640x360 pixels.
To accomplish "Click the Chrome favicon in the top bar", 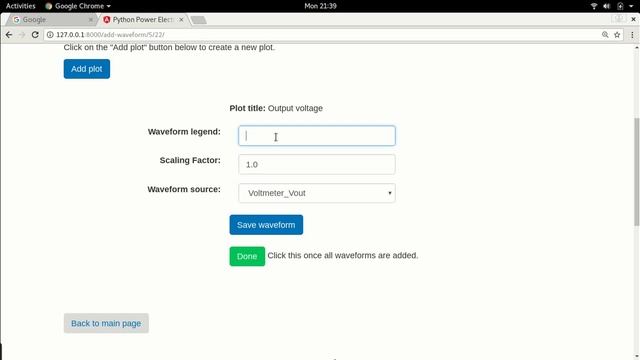I will pyautogui.click(x=49, y=6).
